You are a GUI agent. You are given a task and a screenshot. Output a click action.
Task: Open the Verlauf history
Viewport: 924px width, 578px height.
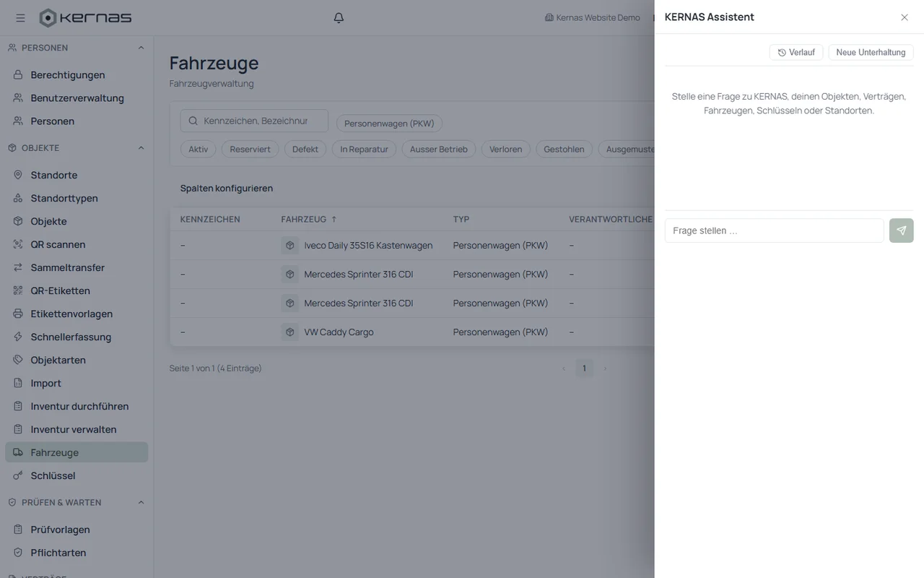pyautogui.click(x=796, y=52)
